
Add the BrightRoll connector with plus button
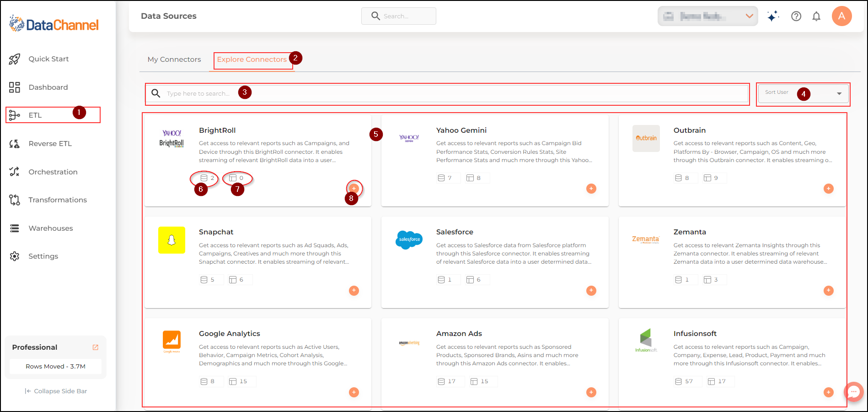pos(354,189)
